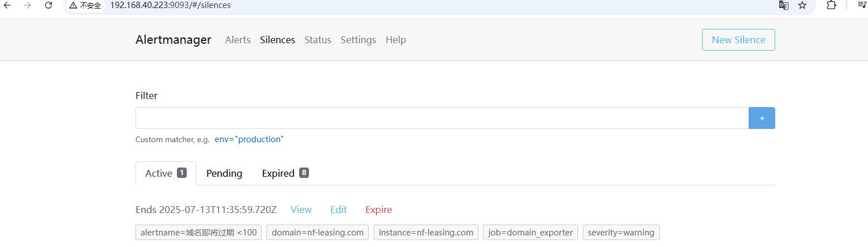This screenshot has height=247, width=868.
Task: Click the not-secure warning icon
Action: [x=73, y=5]
